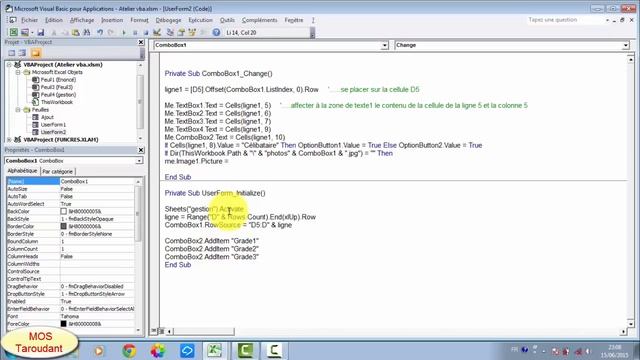The height and width of the screenshot is (360, 640).
Task: Select Feuil1 (Enoncé) in project tree
Action: (58, 80)
